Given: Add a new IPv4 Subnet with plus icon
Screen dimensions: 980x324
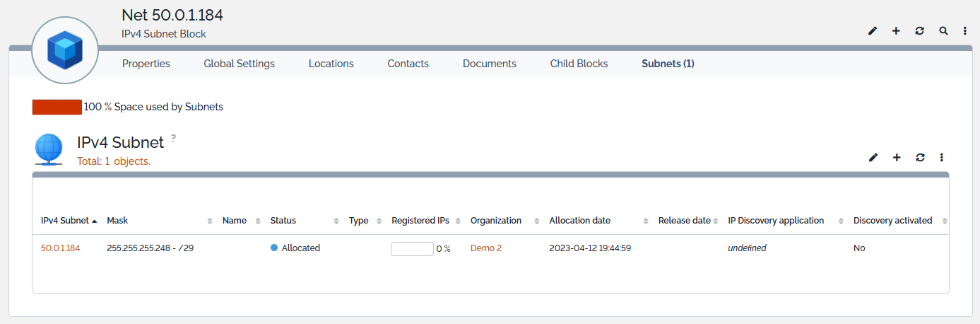Looking at the screenshot, I should pyautogui.click(x=897, y=157).
